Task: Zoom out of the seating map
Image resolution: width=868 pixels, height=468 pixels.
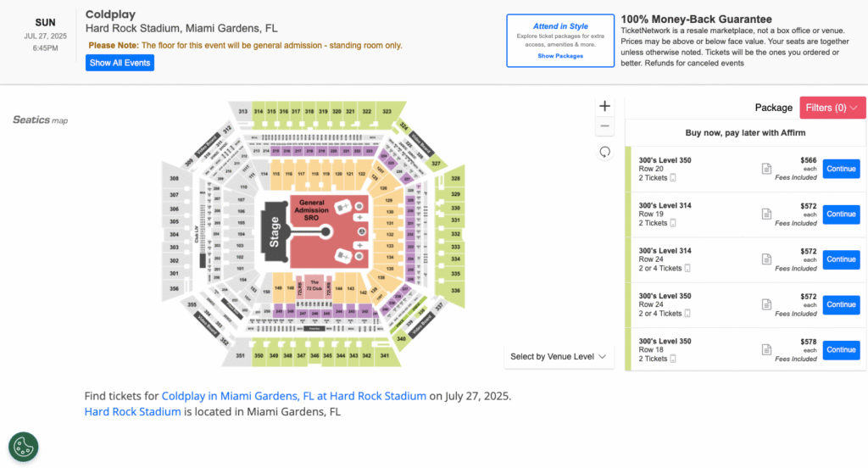Action: 604,126
